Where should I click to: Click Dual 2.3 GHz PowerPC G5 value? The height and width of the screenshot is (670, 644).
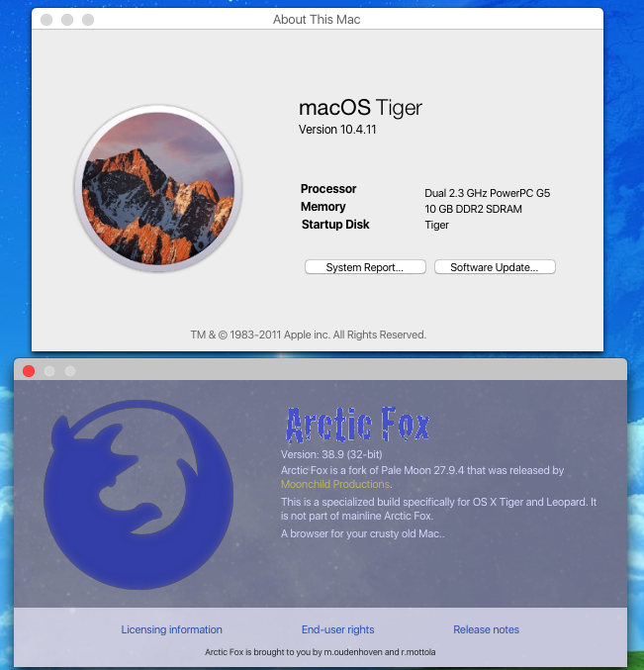pyautogui.click(x=488, y=193)
